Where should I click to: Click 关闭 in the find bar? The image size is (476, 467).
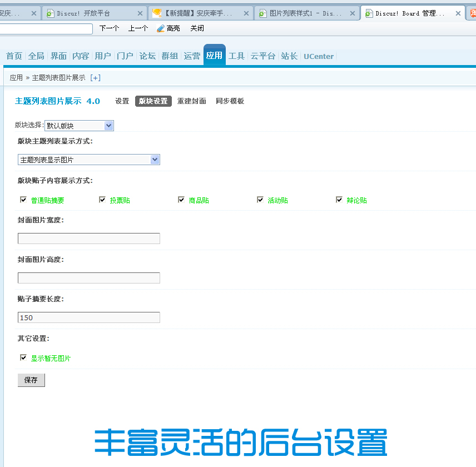pyautogui.click(x=197, y=28)
